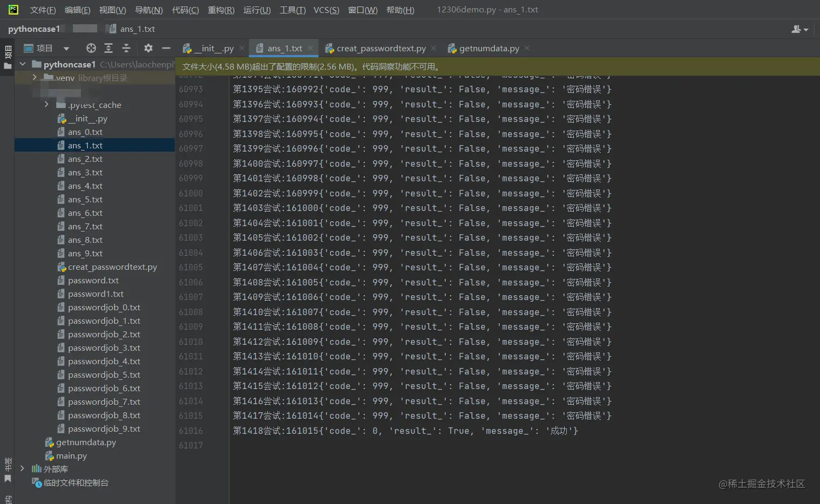Image resolution: width=820 pixels, height=504 pixels.
Task: Hide the project panel with minus icon
Action: pyautogui.click(x=166, y=48)
